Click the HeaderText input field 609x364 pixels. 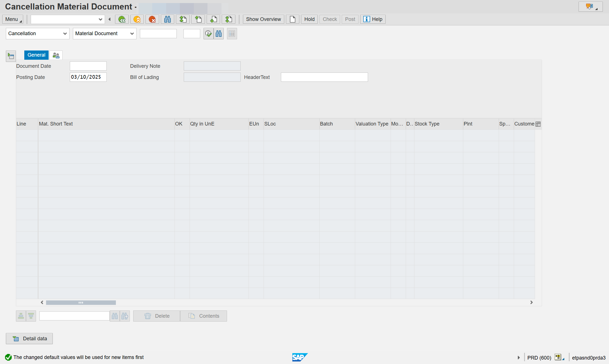coord(324,77)
